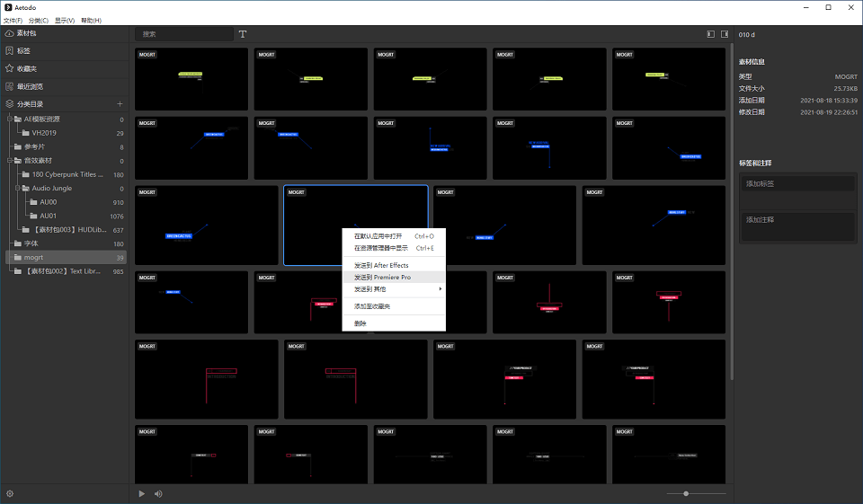
Task: Choose 发送到 Premiere Pro from context menu
Action: [382, 278]
